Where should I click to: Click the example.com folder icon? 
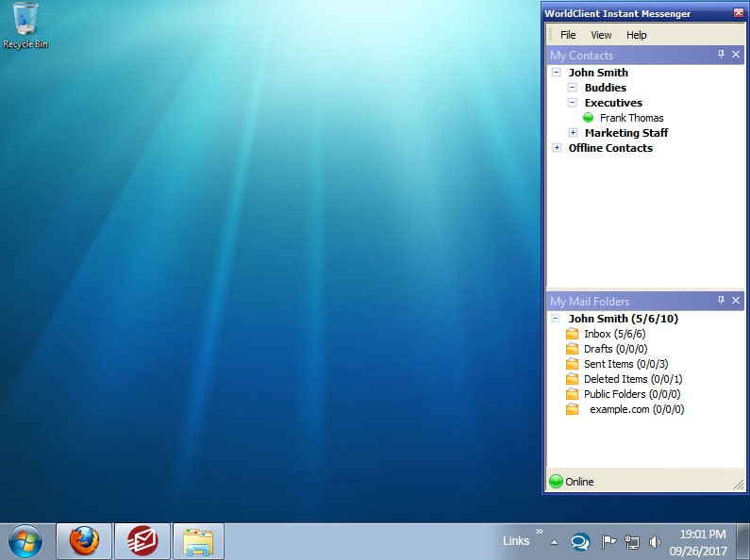[x=572, y=409]
